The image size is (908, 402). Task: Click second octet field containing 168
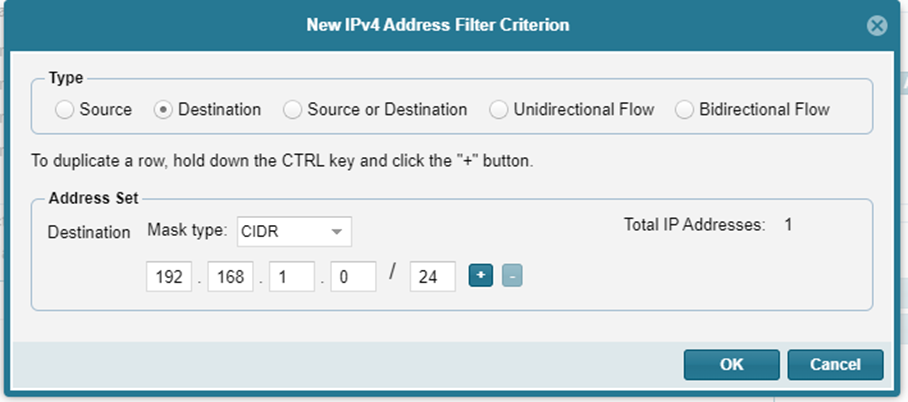coord(231,277)
